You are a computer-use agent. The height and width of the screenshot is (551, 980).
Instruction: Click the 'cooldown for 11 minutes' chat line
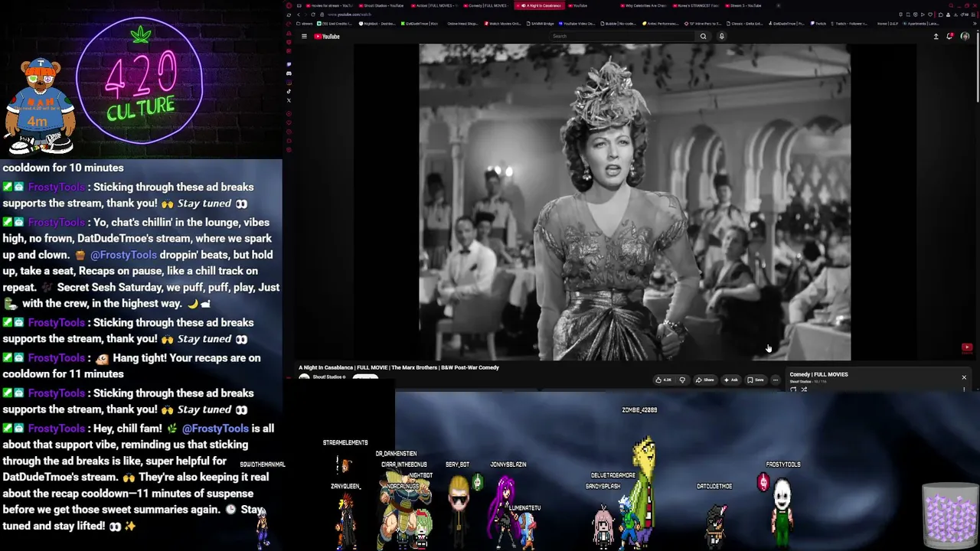(63, 374)
